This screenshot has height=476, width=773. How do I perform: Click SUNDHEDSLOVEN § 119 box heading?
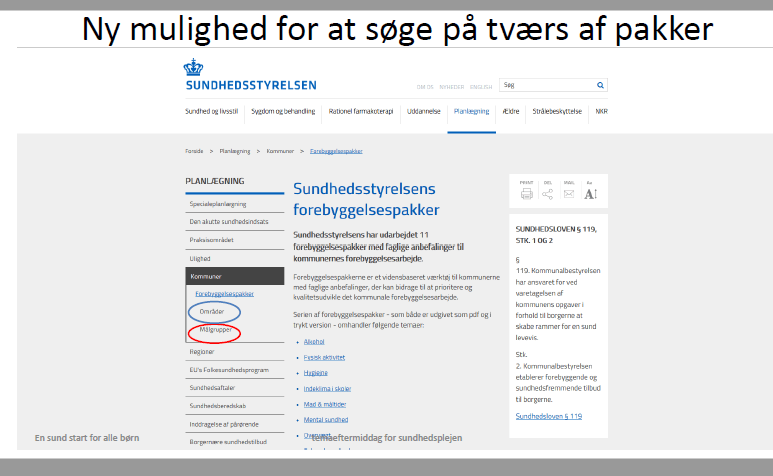point(556,235)
